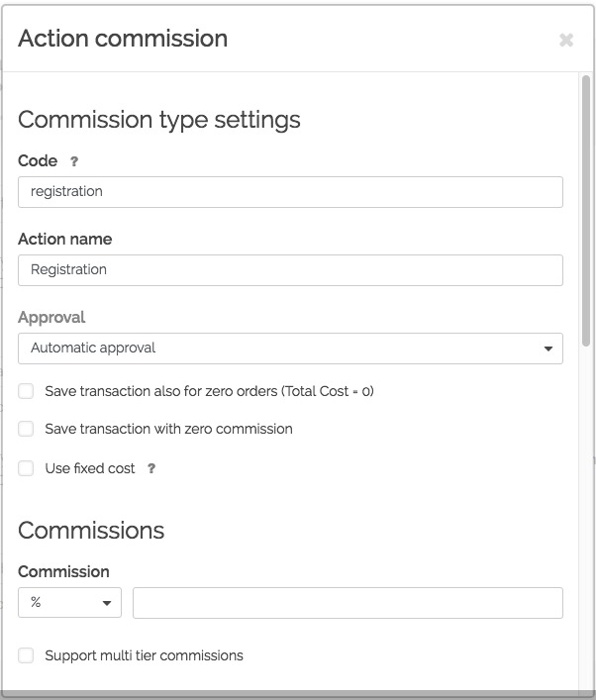The width and height of the screenshot is (596, 700).
Task: Click the Action name field label
Action: (65, 240)
